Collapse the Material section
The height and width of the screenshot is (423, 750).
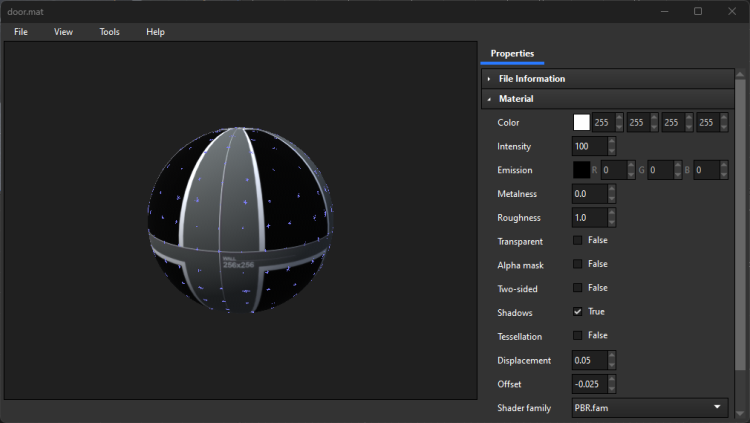515,99
